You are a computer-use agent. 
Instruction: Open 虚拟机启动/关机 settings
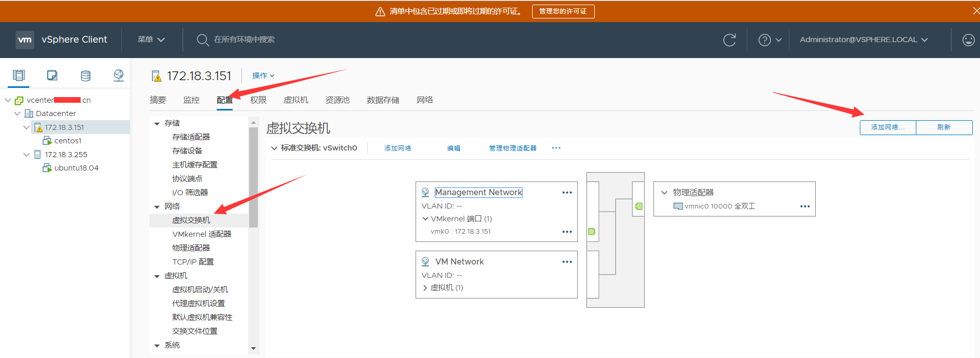pyautogui.click(x=200, y=289)
